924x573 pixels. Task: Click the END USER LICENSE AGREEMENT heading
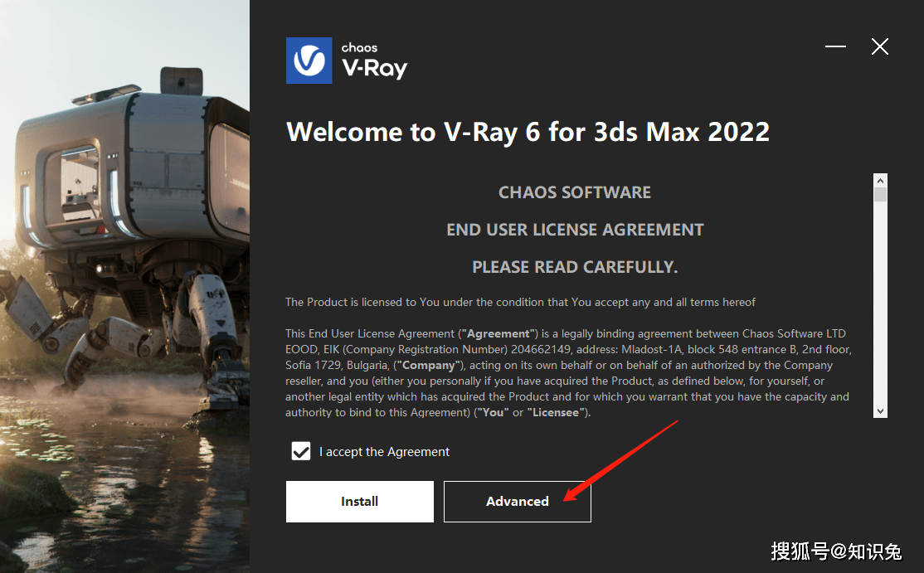coord(575,230)
